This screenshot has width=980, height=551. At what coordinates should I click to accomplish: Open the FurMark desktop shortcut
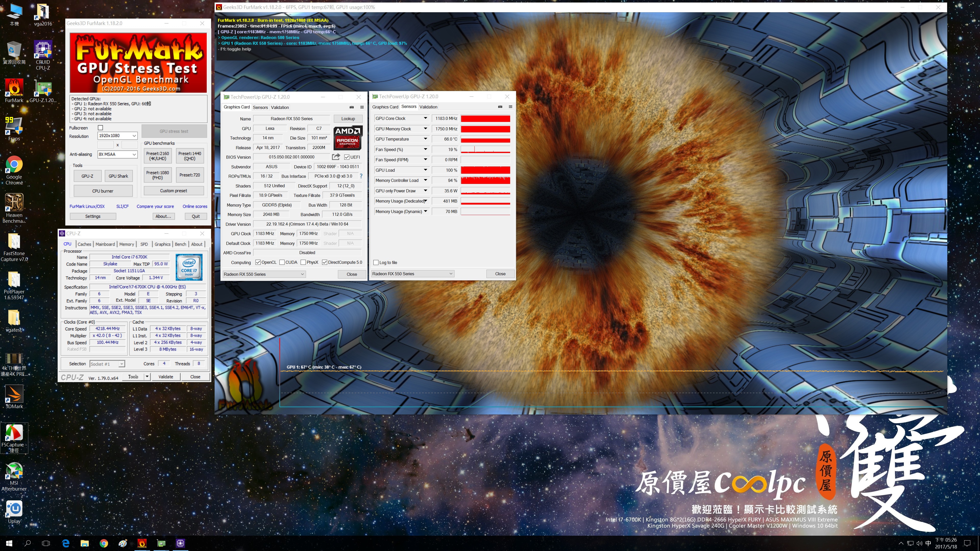tap(14, 91)
